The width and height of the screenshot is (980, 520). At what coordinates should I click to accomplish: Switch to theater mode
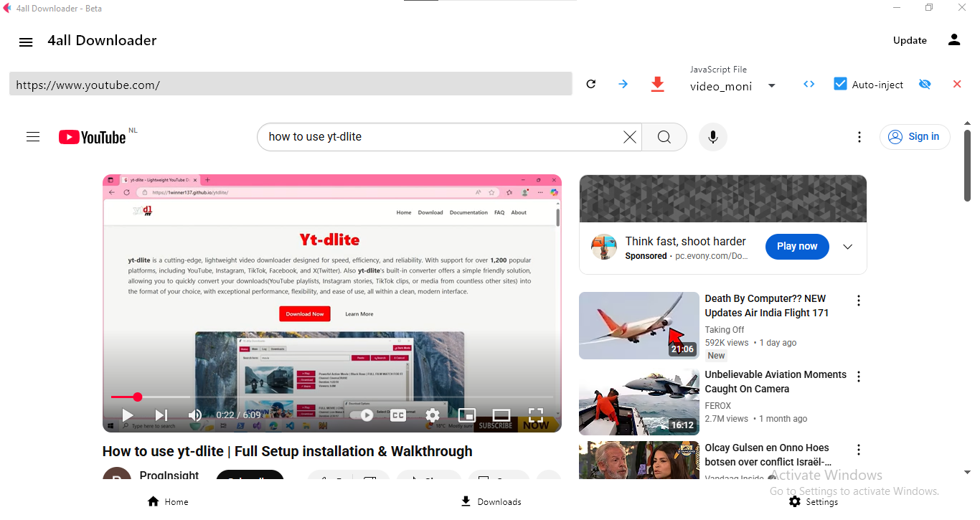[501, 415]
